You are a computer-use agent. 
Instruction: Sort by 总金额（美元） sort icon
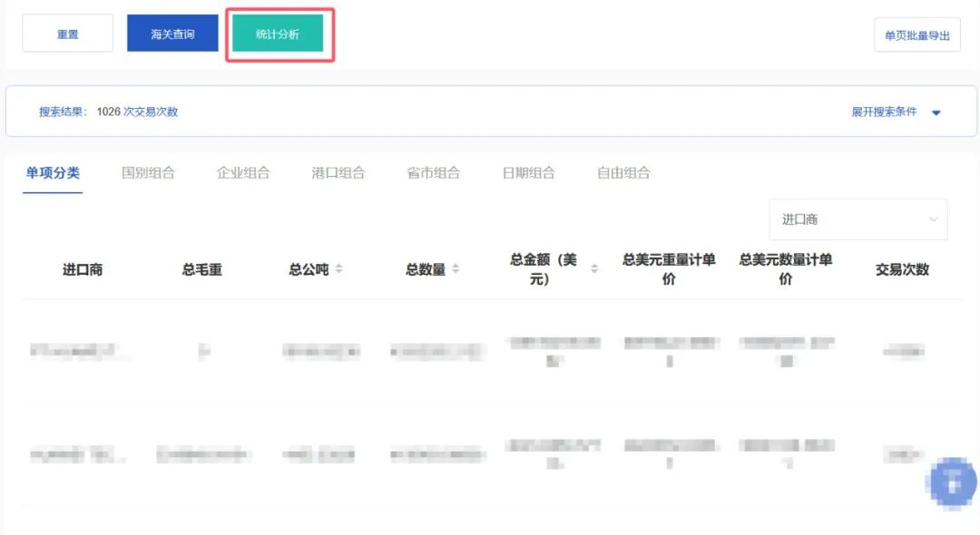pyautogui.click(x=594, y=269)
